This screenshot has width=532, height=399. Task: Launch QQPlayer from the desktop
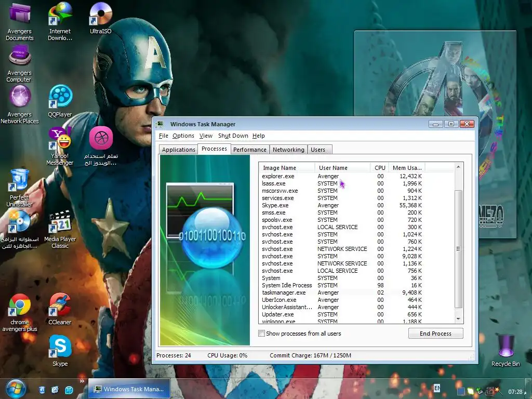60,101
